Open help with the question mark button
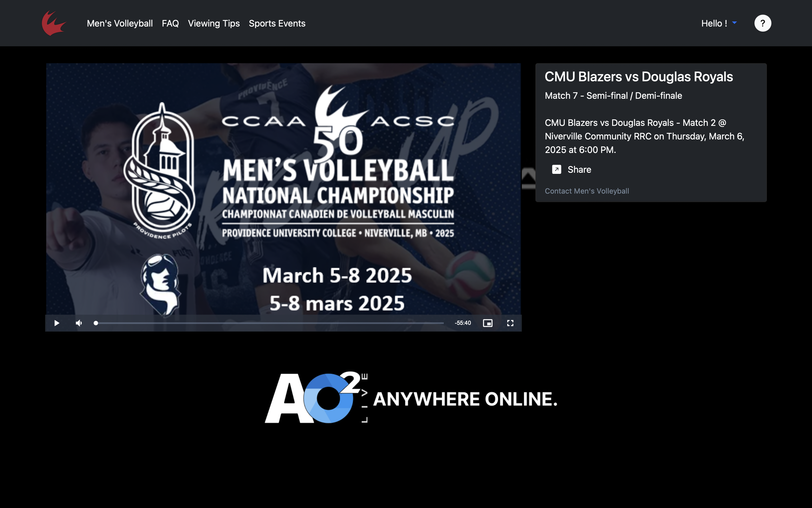 click(x=763, y=23)
